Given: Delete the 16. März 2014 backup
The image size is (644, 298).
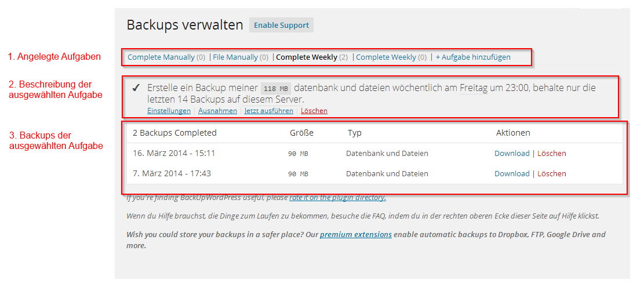Looking at the screenshot, I should coord(552,153).
